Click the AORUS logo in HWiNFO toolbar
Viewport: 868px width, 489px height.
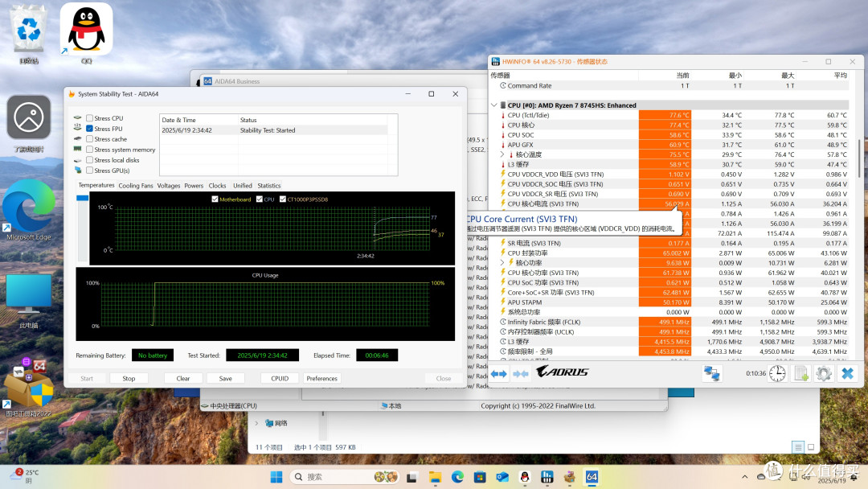tap(563, 372)
